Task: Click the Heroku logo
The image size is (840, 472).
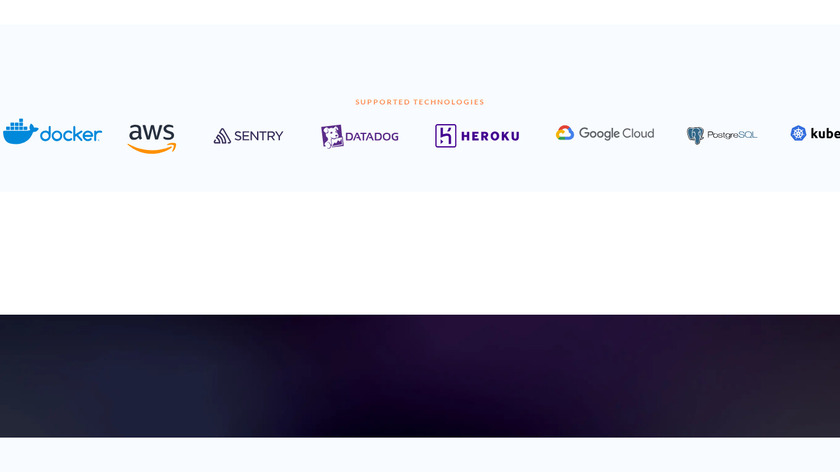Action: (x=477, y=136)
